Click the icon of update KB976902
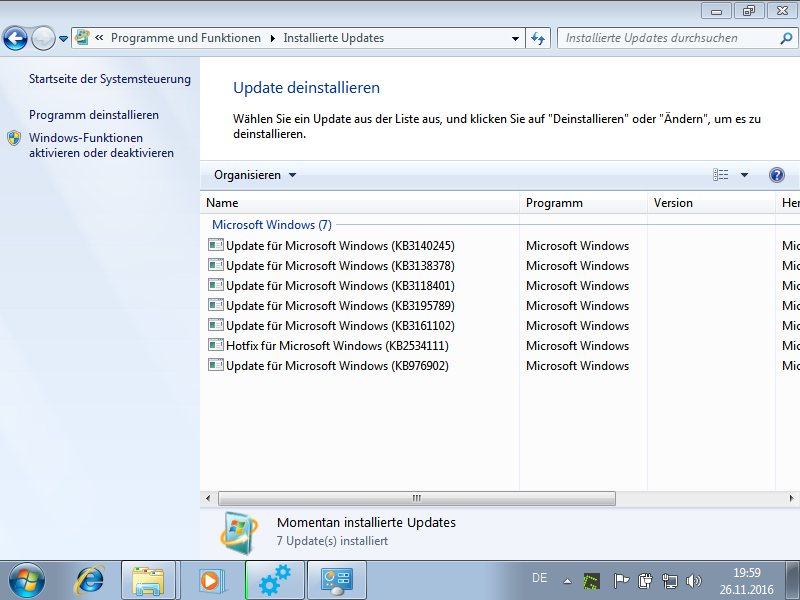The width and height of the screenshot is (800, 600). 216,365
